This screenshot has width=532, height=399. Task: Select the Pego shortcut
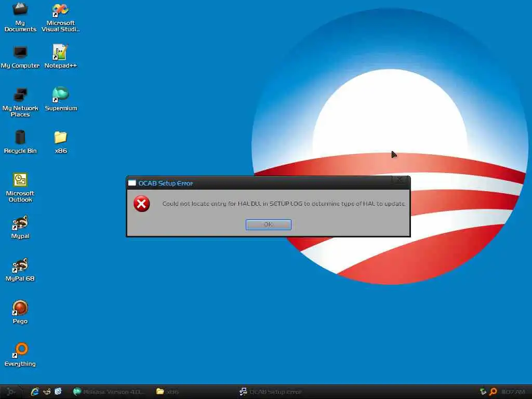pos(20,312)
